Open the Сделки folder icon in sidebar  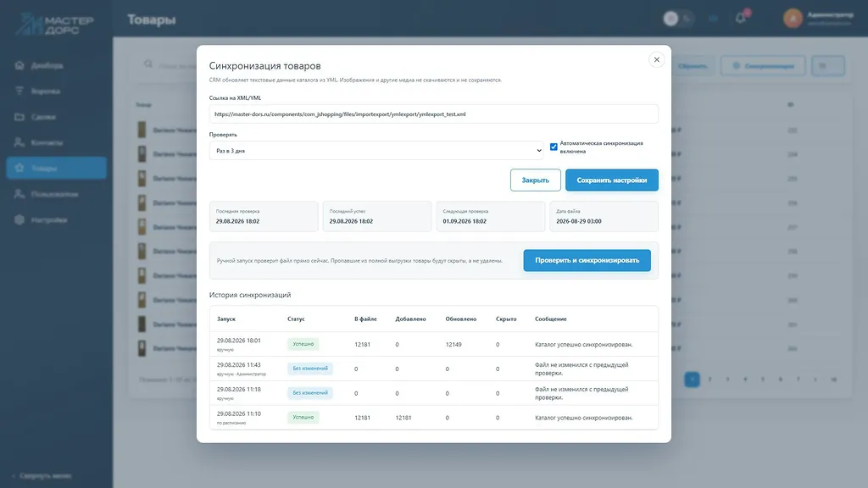pos(19,117)
